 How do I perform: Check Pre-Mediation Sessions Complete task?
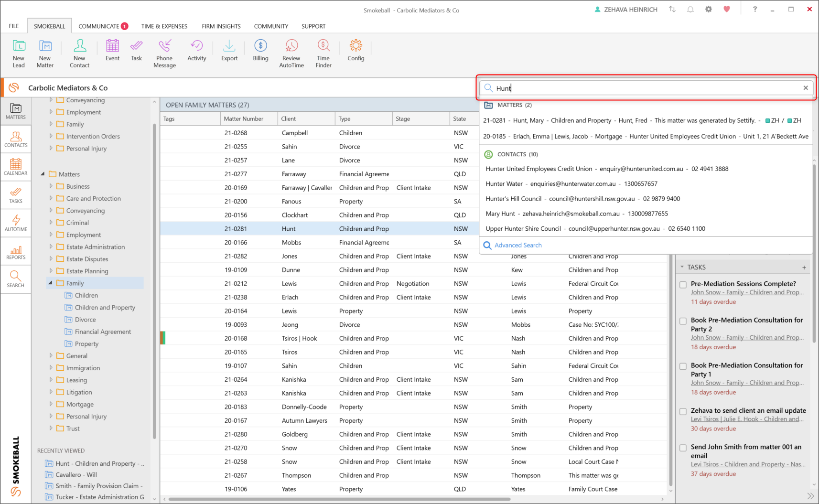683,285
